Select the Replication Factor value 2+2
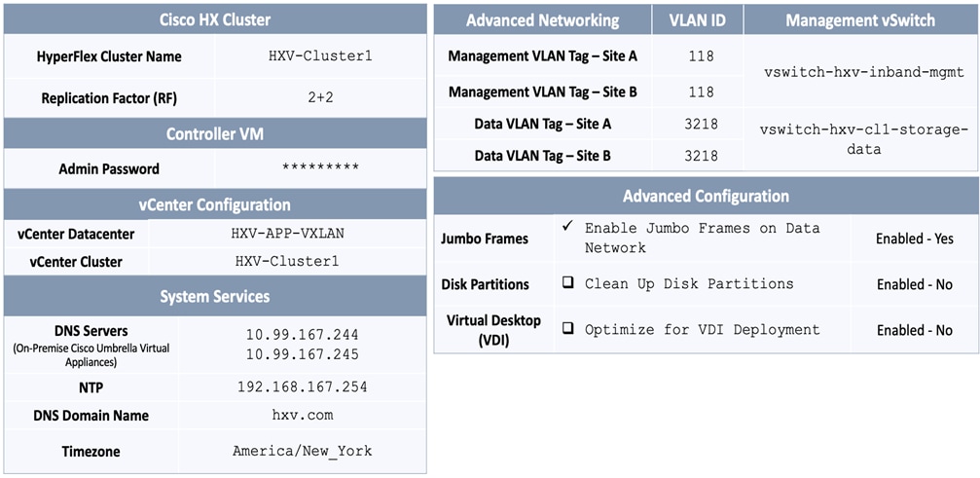Image resolution: width=980 pixels, height=478 pixels. pyautogui.click(x=320, y=98)
